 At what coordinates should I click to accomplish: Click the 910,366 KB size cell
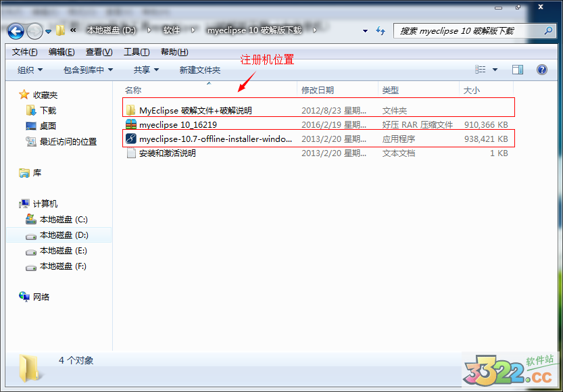(486, 124)
